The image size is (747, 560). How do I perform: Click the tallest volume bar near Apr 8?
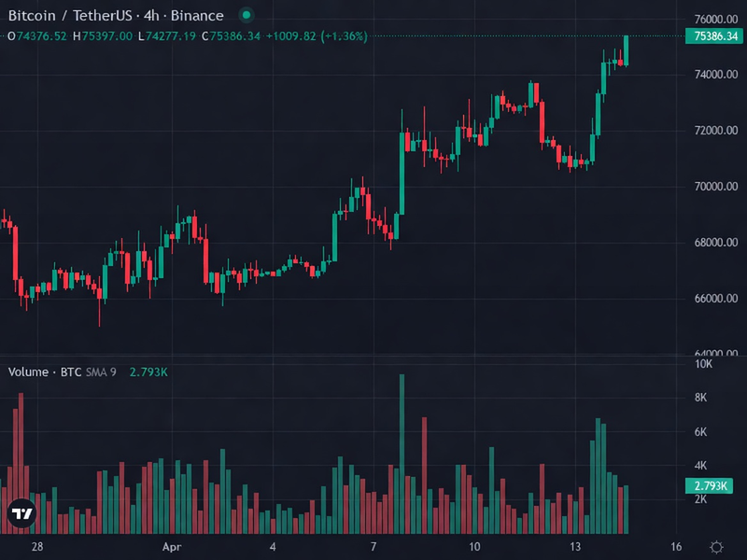pos(403,439)
